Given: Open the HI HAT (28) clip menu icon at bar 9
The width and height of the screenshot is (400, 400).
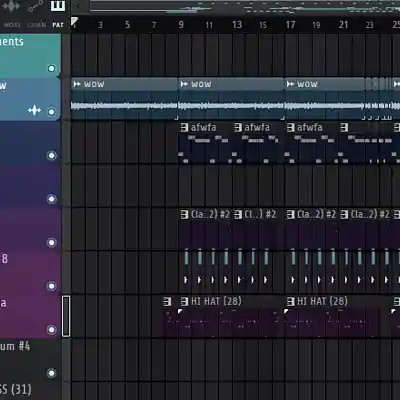Looking at the screenshot, I should [x=184, y=302].
